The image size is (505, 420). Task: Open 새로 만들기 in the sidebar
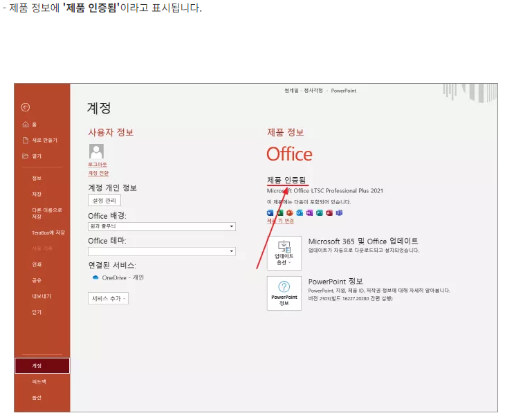(40, 140)
